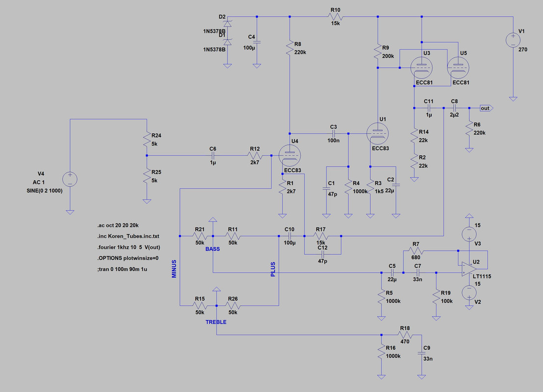Click the out net label flag

tap(486, 108)
